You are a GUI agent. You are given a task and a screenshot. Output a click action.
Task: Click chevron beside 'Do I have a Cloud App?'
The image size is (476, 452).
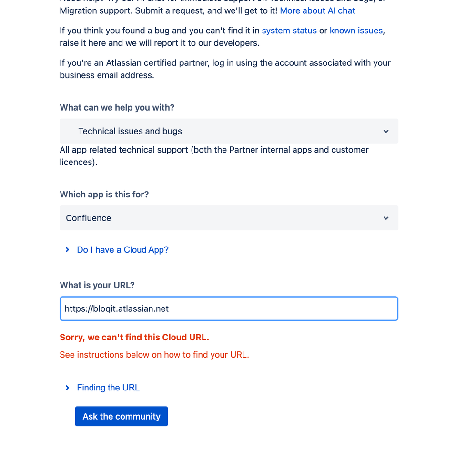(x=67, y=250)
